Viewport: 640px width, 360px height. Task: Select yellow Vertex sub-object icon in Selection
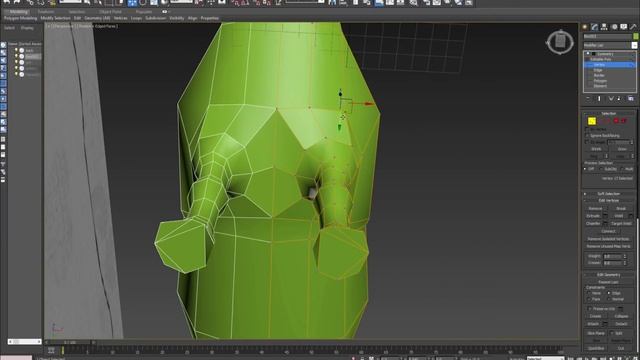[591, 121]
